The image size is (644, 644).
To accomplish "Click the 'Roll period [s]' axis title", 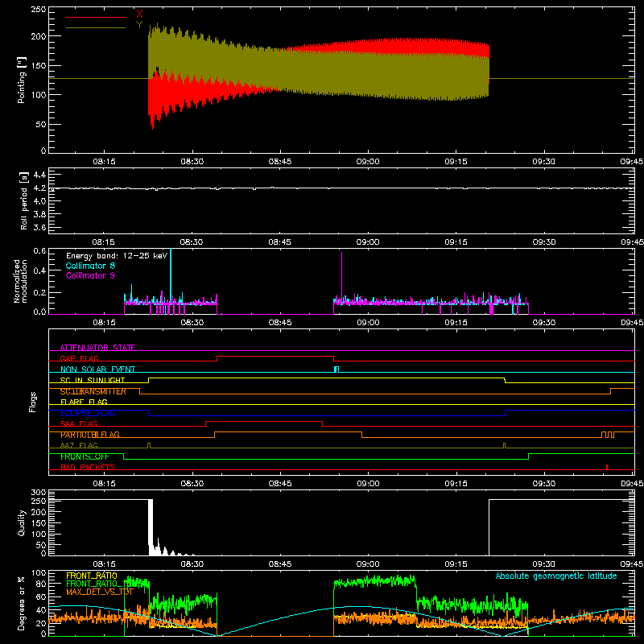I will [24, 200].
